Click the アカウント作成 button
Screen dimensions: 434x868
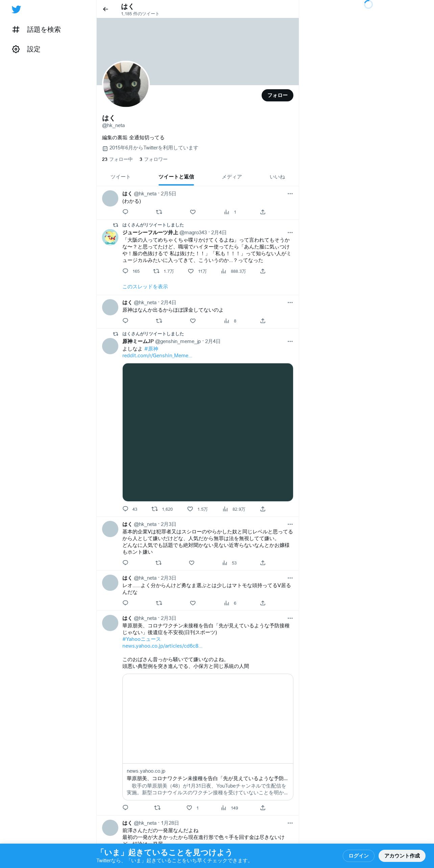pyautogui.click(x=402, y=855)
